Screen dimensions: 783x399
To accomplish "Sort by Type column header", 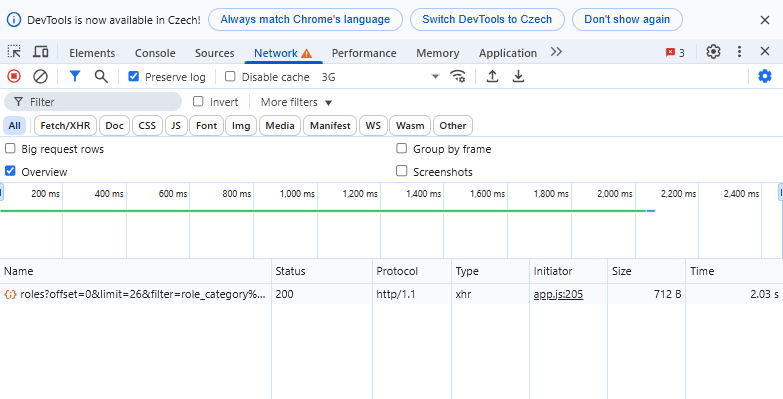I will tap(490, 271).
